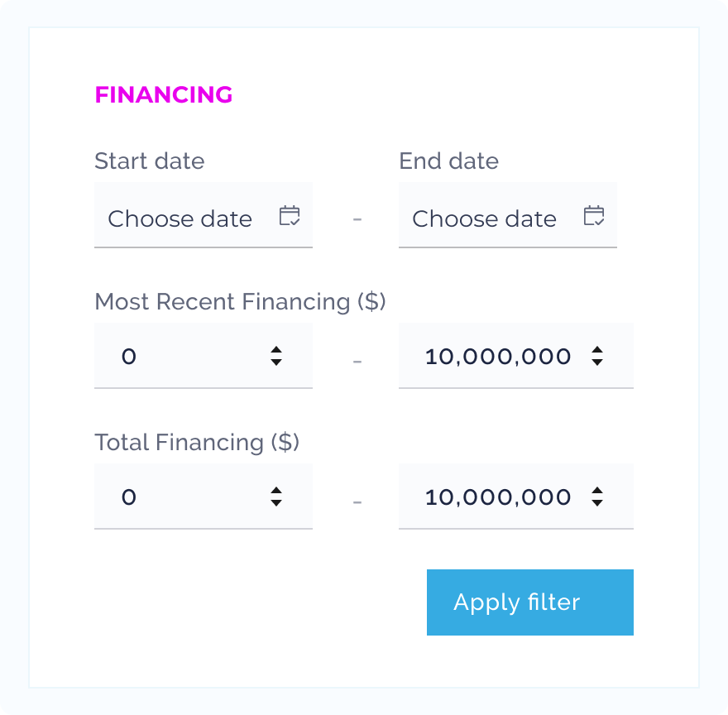Increase Total Financing maximum value
Viewport: 728px width, 715px height.
click(x=597, y=491)
